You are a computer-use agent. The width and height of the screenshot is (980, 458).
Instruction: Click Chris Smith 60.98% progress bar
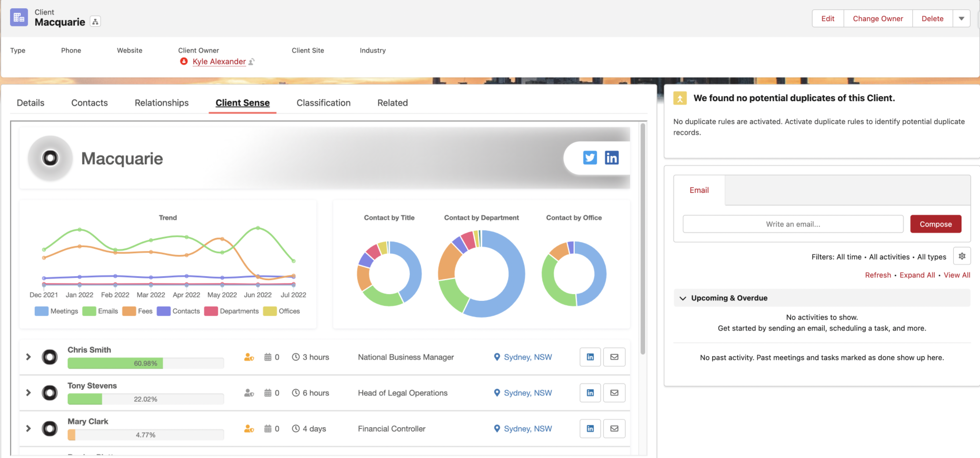coord(146,363)
